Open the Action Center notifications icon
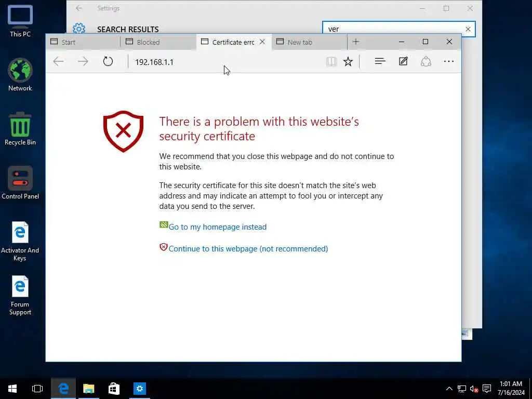 (487, 389)
